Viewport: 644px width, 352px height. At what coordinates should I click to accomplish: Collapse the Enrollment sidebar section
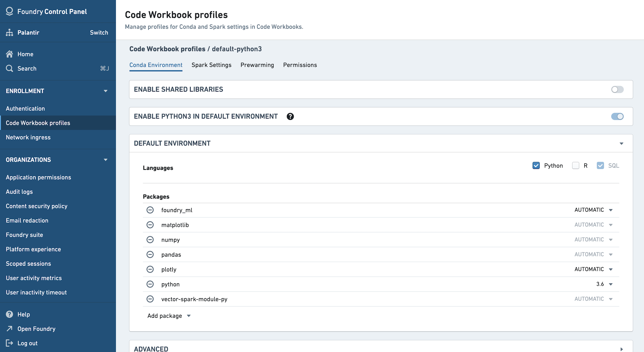(x=106, y=91)
